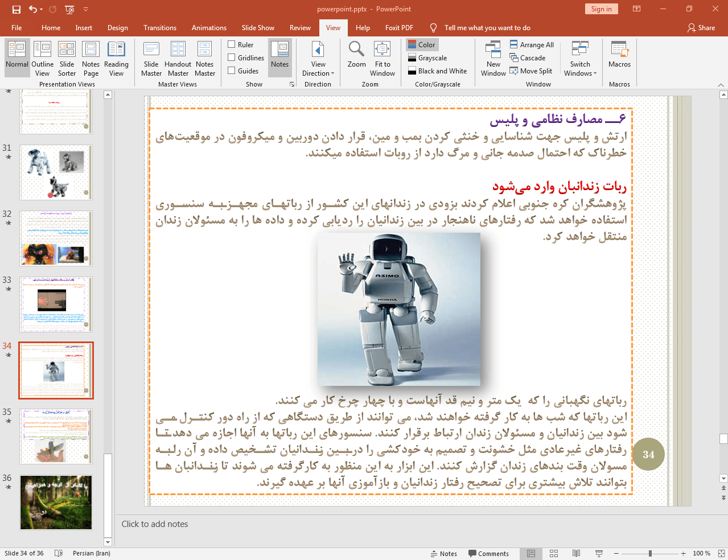The width and height of the screenshot is (728, 560).
Task: Open Comments pane from status bar
Action: 488,554
